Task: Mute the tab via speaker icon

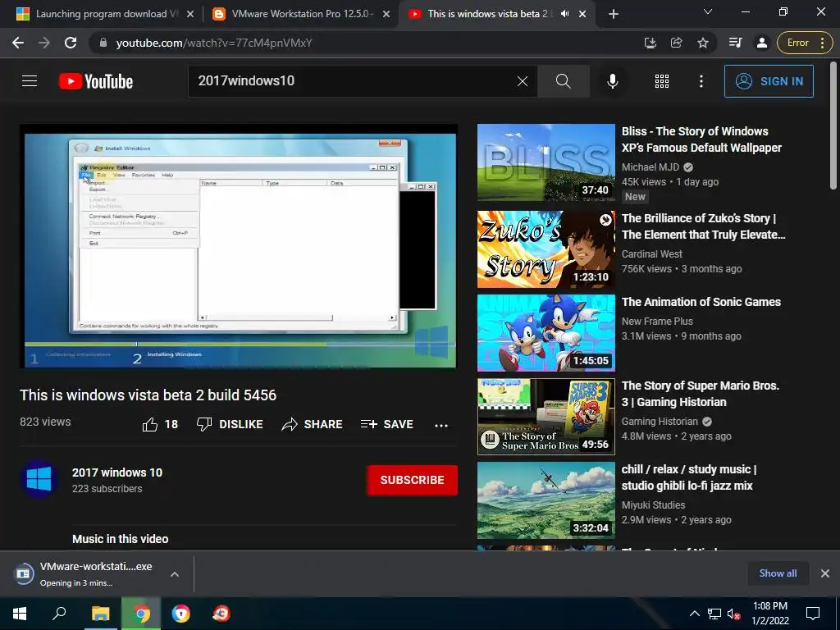Action: (x=564, y=14)
